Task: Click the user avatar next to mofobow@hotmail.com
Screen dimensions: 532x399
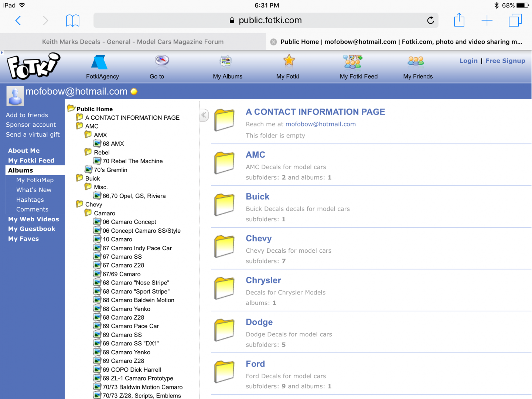Action: click(x=15, y=96)
